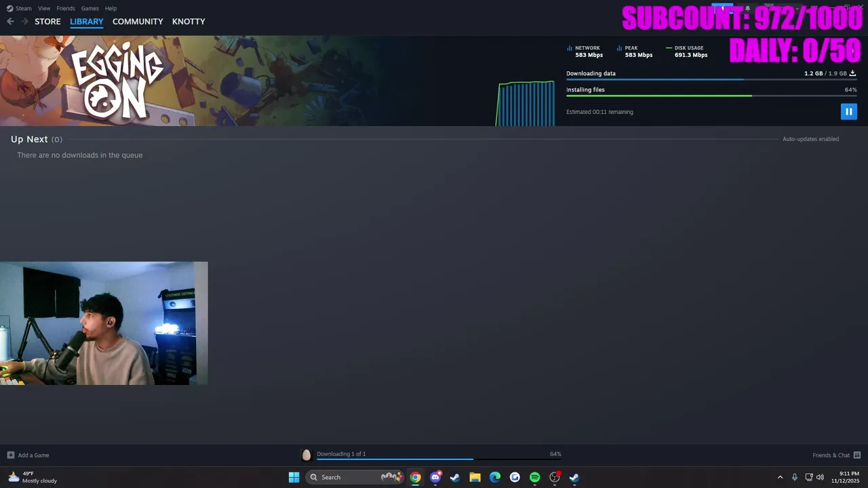Image resolution: width=868 pixels, height=488 pixels.
Task: Open Friends & Chat
Action: point(831,455)
